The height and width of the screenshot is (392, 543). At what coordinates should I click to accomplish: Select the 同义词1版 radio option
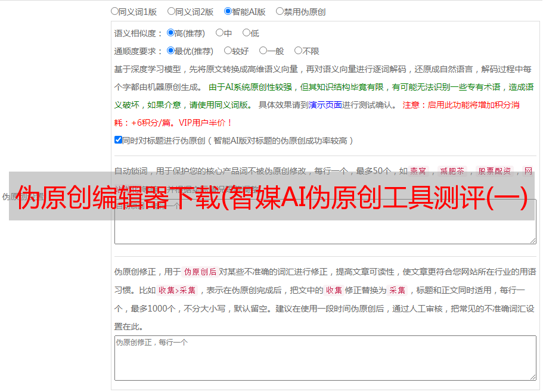point(114,11)
